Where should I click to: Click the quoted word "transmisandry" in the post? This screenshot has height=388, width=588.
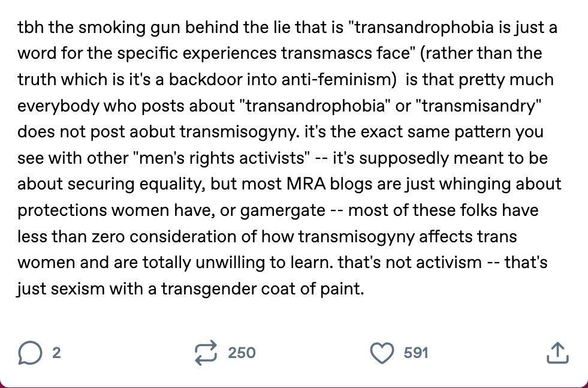click(x=481, y=106)
